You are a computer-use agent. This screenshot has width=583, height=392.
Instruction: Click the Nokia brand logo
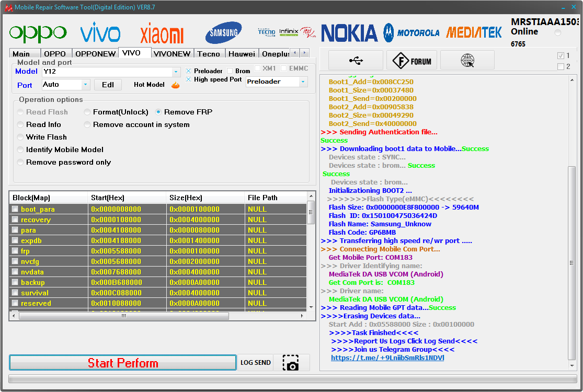pyautogui.click(x=349, y=33)
